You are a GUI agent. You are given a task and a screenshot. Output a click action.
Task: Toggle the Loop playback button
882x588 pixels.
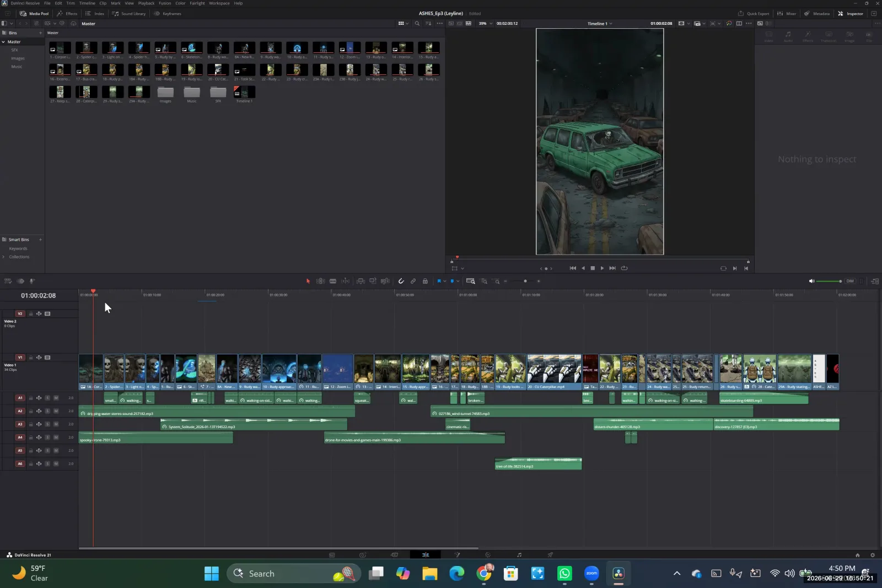pyautogui.click(x=624, y=268)
